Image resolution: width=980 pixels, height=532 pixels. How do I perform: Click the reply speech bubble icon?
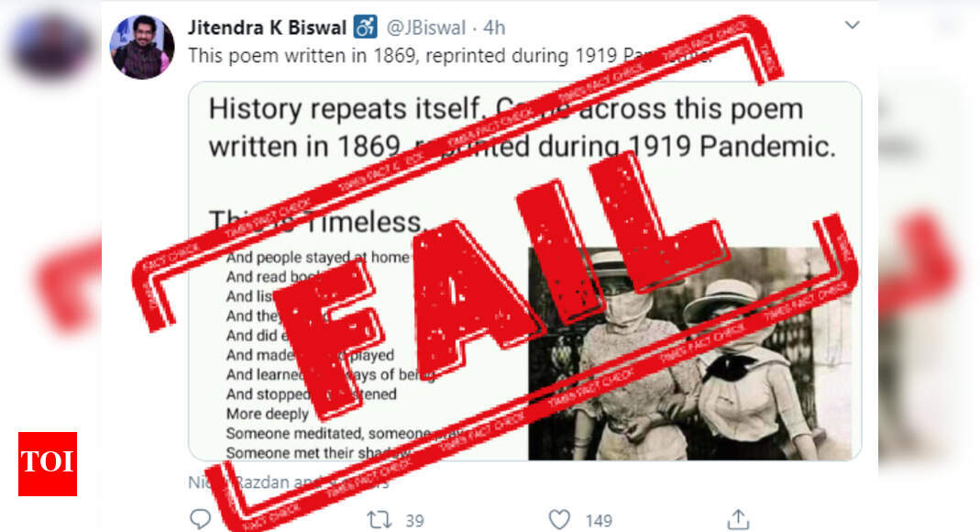pyautogui.click(x=200, y=519)
